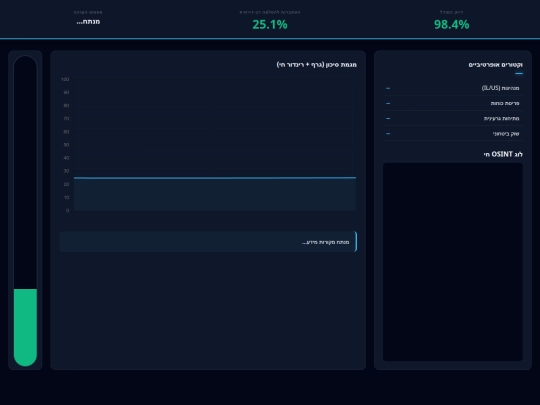Click the live OSINT log heading

click(503, 154)
